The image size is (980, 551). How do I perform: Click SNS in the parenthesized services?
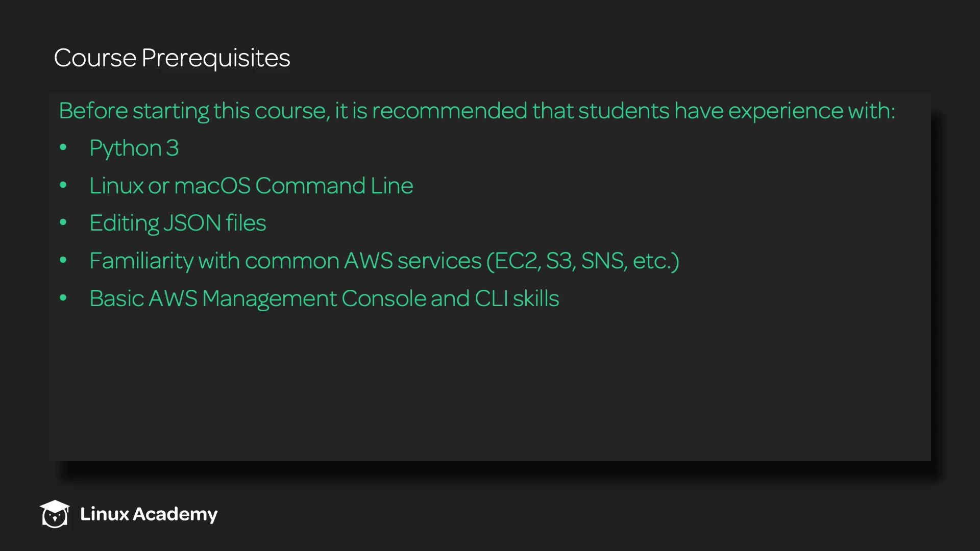click(603, 261)
